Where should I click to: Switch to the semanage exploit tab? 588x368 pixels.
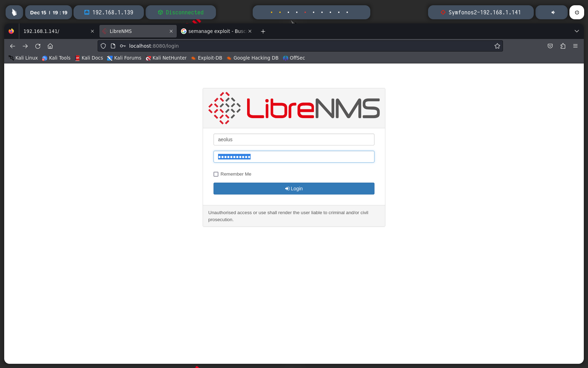(x=213, y=31)
